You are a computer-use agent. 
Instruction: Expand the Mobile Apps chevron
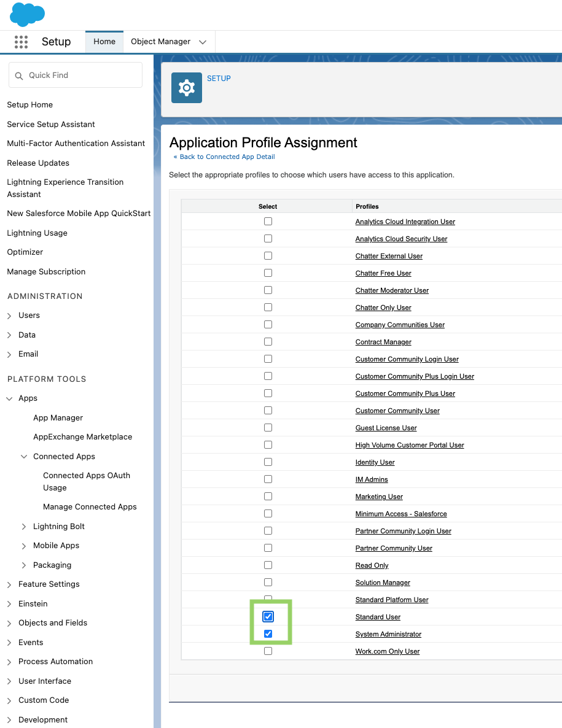click(24, 546)
